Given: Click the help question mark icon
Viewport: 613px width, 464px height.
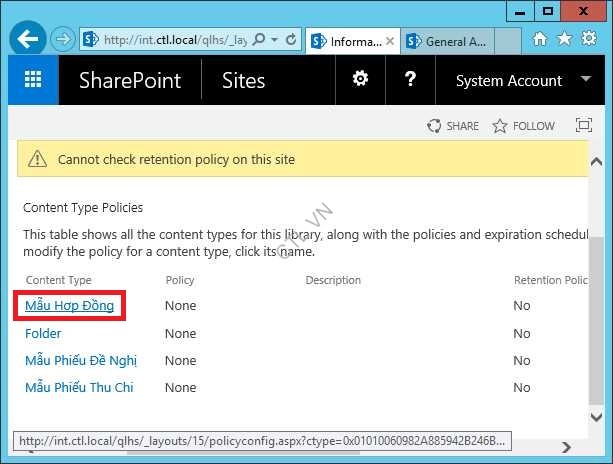Looking at the screenshot, I should point(410,80).
